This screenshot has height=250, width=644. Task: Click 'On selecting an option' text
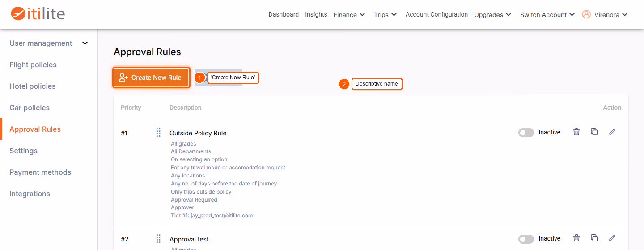(199, 159)
